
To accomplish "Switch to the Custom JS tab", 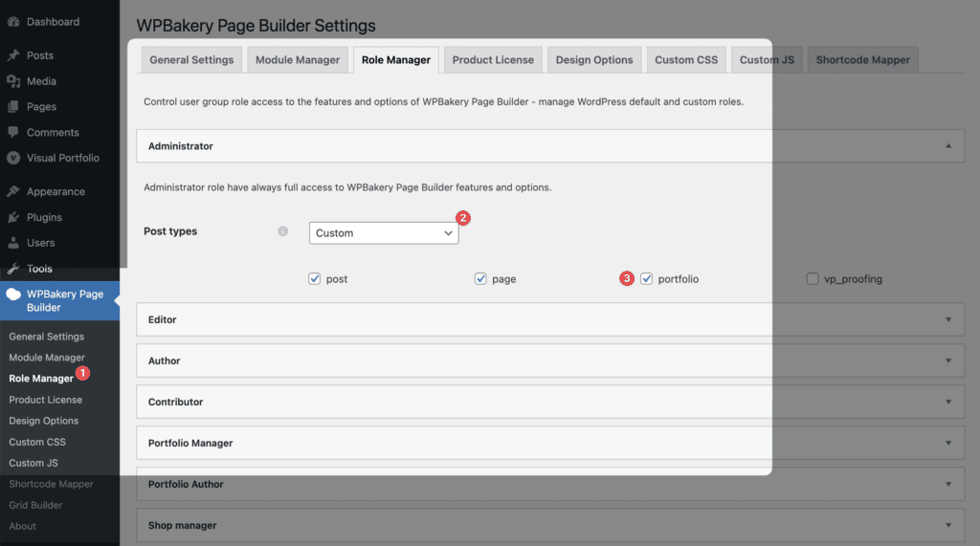I will point(767,60).
